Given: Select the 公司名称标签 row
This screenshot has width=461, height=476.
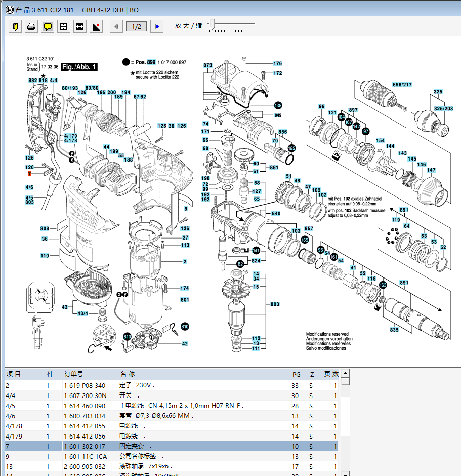Looking at the screenshot, I should [x=172, y=456].
